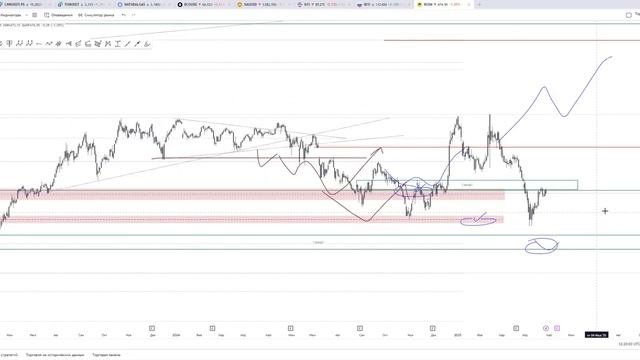Click the circular clock marker on time axis
640x360 pixels.
(x=546, y=328)
